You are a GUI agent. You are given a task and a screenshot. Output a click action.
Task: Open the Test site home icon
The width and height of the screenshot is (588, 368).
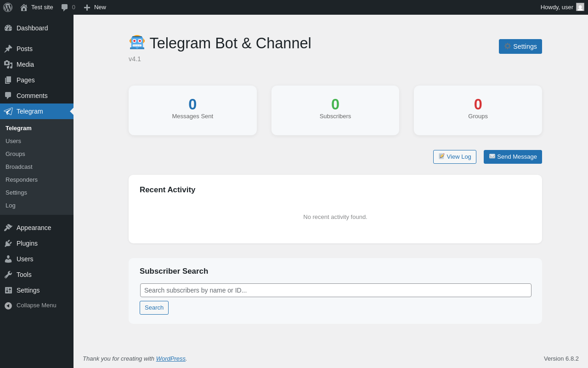tap(24, 7)
